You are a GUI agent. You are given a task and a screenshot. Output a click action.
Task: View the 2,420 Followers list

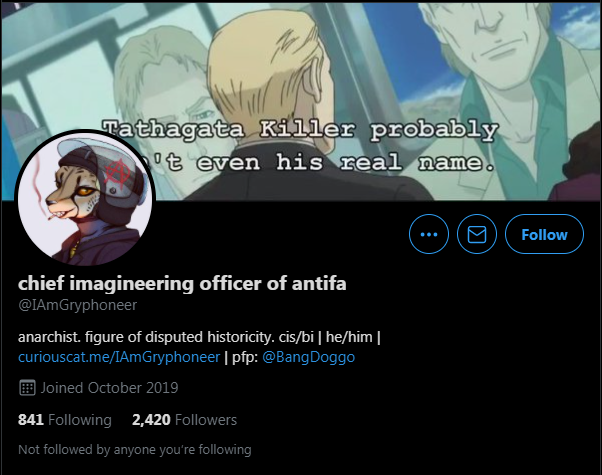coord(184,420)
